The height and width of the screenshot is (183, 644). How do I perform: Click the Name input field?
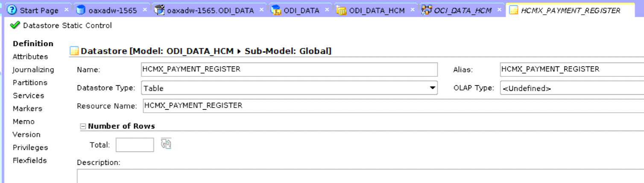(x=289, y=69)
